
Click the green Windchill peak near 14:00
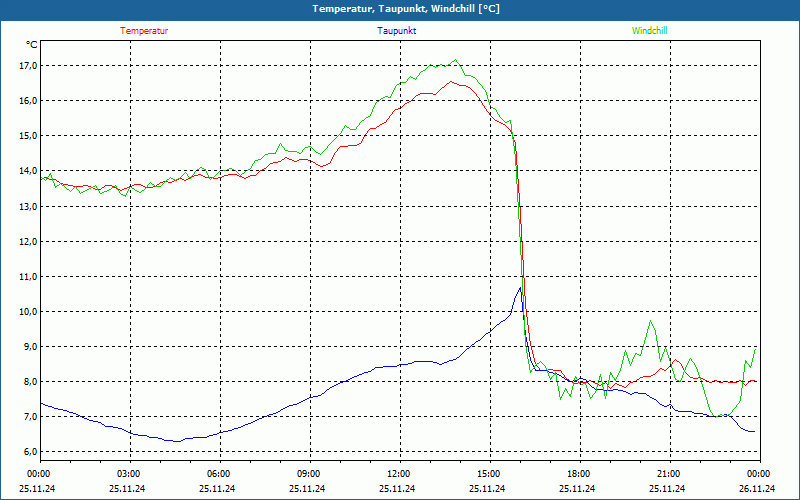coord(456,60)
